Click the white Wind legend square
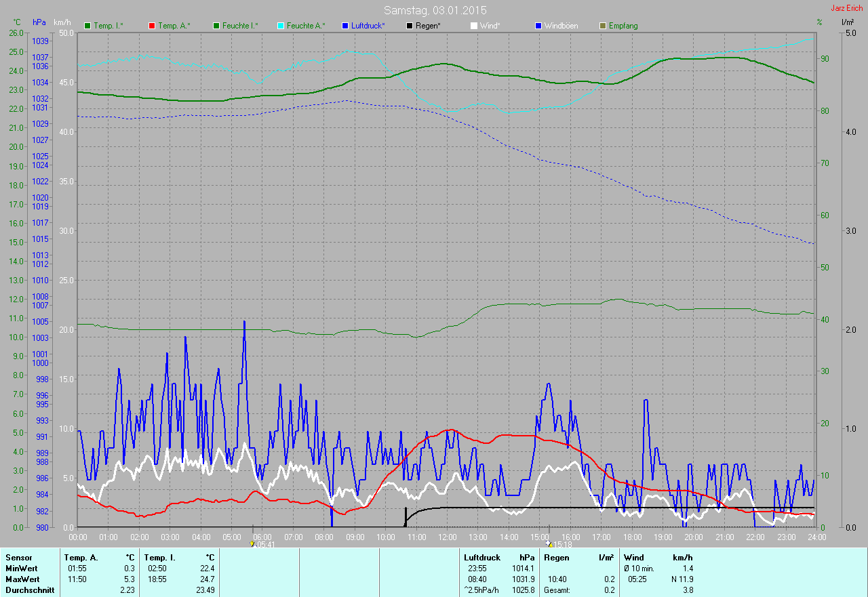 coord(474,26)
